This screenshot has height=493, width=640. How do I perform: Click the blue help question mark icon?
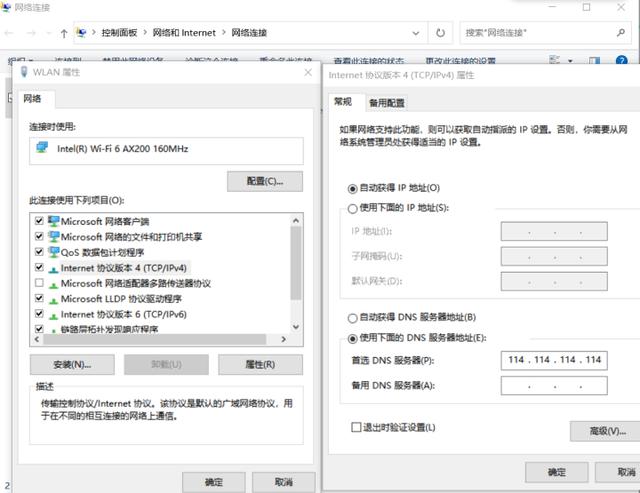(x=621, y=61)
